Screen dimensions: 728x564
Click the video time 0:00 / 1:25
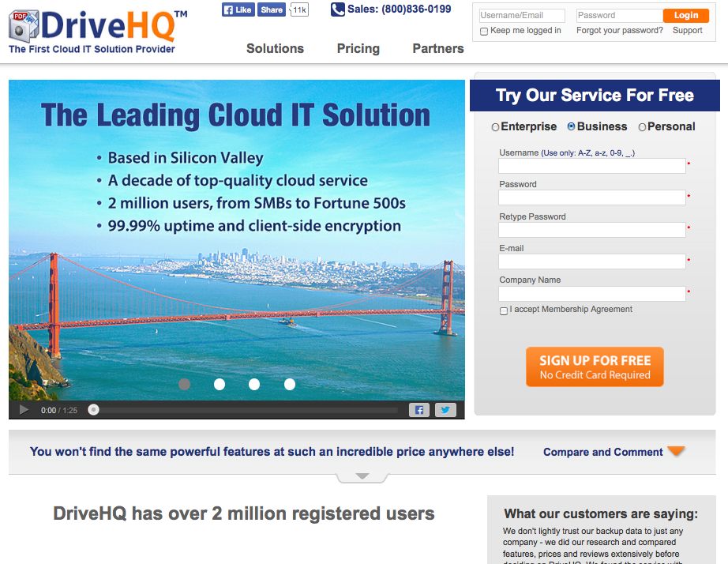(x=59, y=410)
